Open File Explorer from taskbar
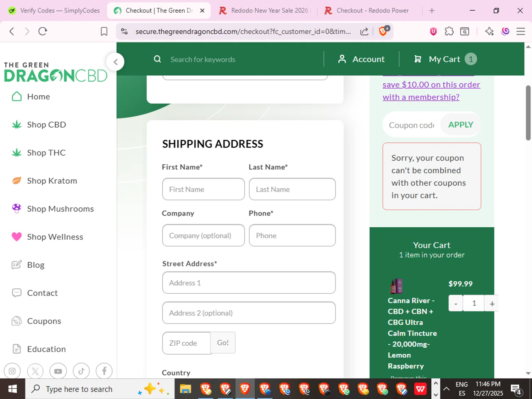The height and width of the screenshot is (399, 532). [x=185, y=389]
